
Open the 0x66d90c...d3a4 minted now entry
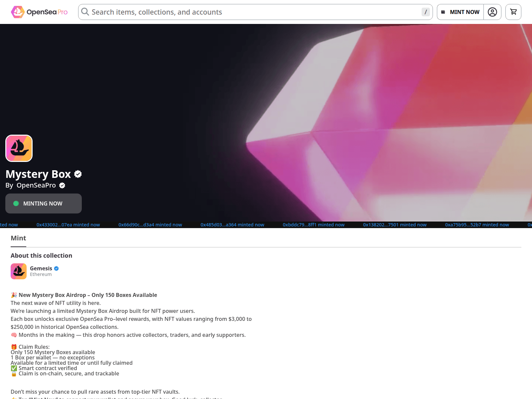150,225
